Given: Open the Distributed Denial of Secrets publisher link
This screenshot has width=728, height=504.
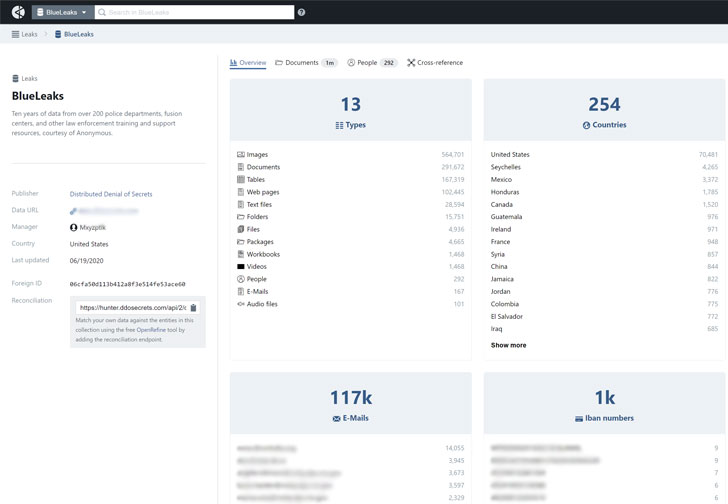Looking at the screenshot, I should pyautogui.click(x=111, y=194).
